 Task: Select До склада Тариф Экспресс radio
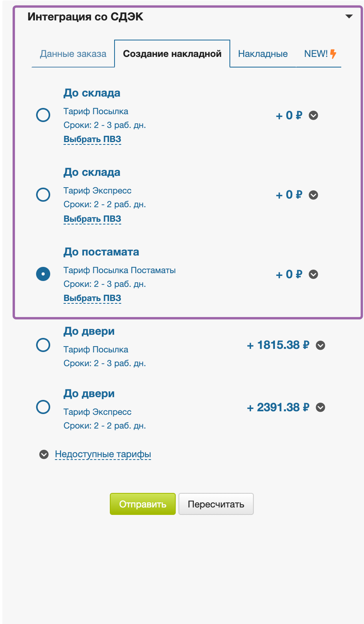(x=43, y=195)
